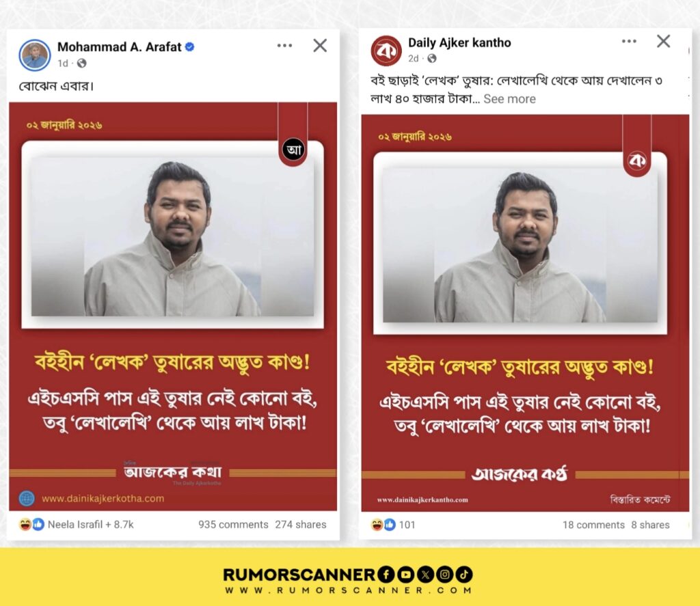Open three-dot menu on Arafat's post
Viewport: 700px width, 606px height.
(284, 46)
